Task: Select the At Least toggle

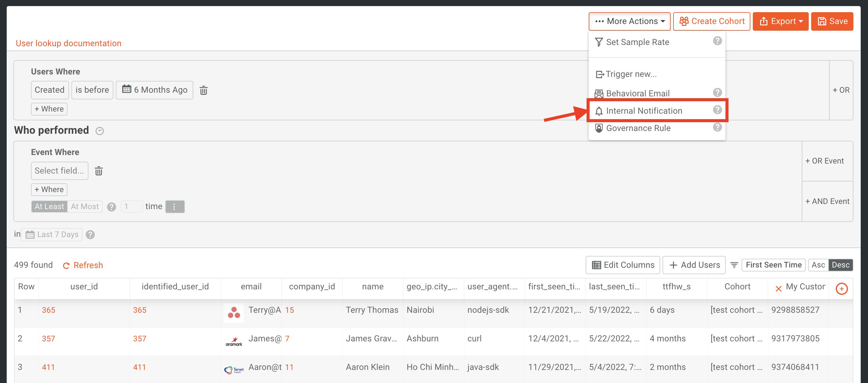Action: tap(49, 206)
